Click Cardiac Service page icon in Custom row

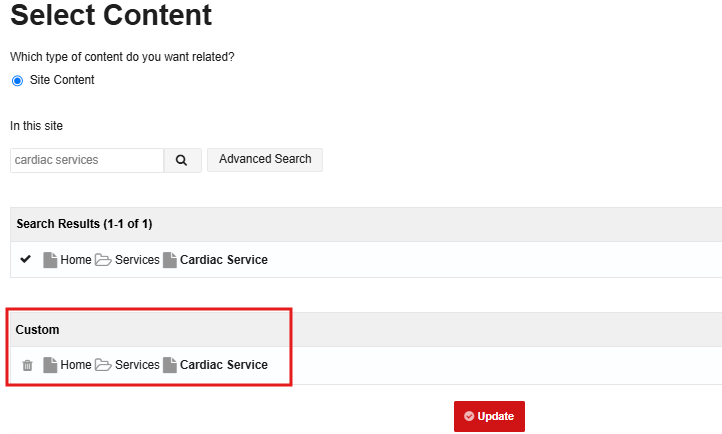pos(169,365)
